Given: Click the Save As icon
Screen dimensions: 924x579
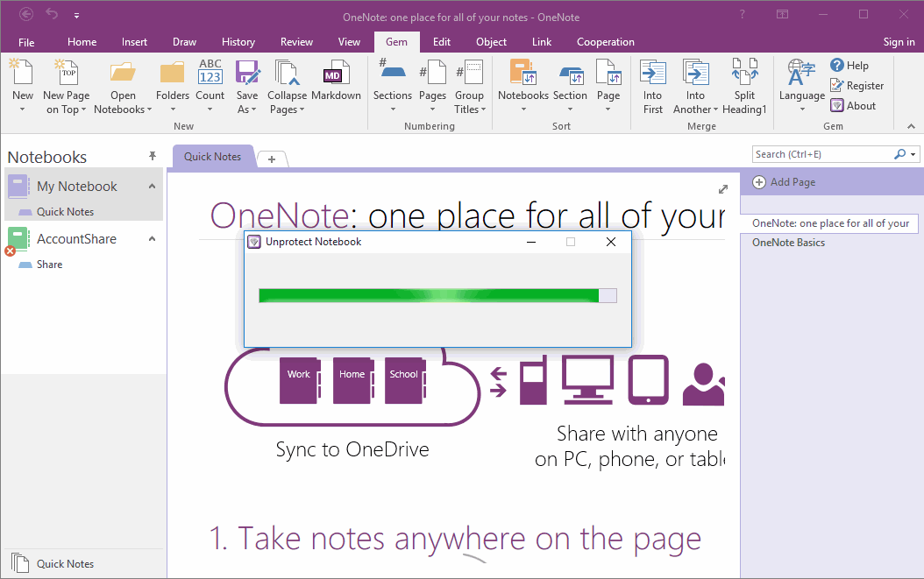Looking at the screenshot, I should 247,72.
